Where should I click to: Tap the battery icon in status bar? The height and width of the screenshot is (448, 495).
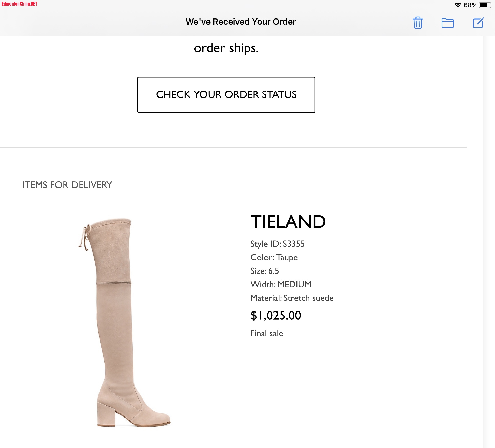[x=485, y=5]
